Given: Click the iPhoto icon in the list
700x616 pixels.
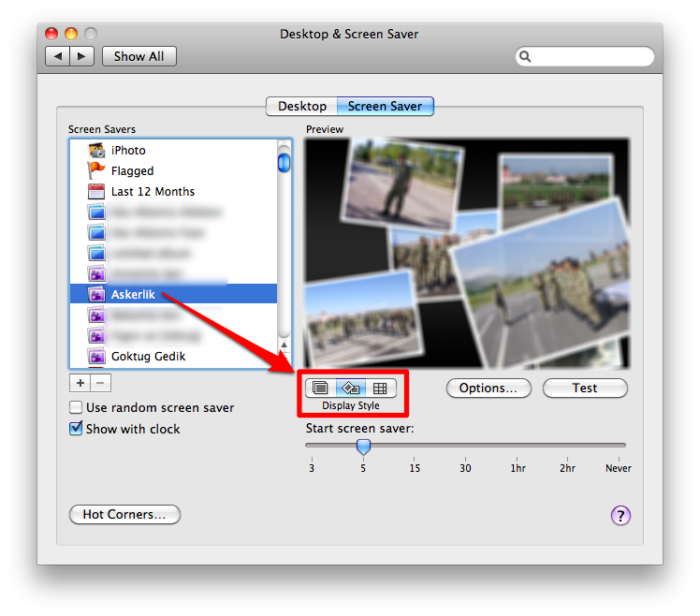Looking at the screenshot, I should (96, 150).
